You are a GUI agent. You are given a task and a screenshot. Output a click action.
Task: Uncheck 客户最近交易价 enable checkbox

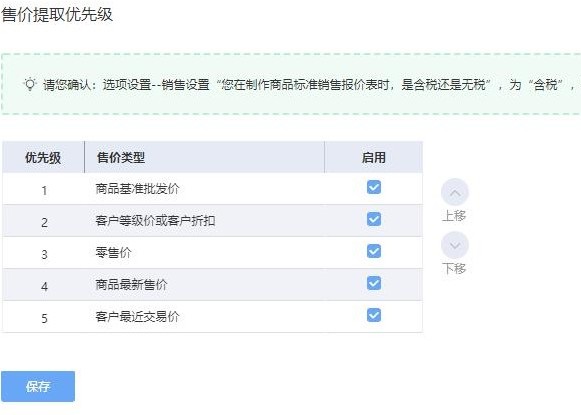tap(374, 315)
